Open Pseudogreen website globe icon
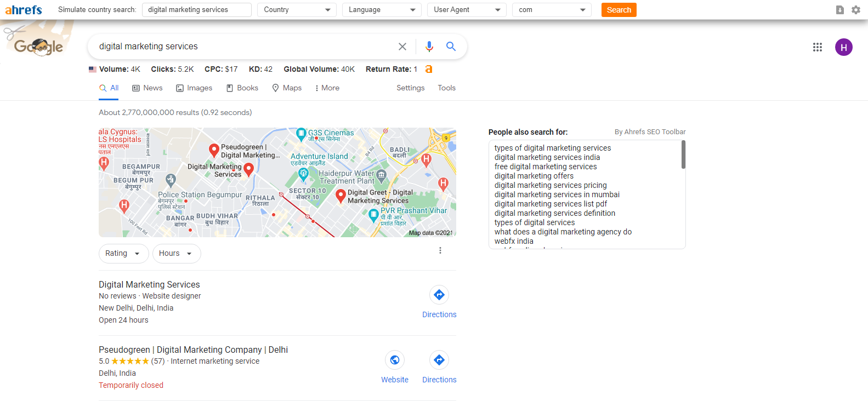 pyautogui.click(x=395, y=360)
